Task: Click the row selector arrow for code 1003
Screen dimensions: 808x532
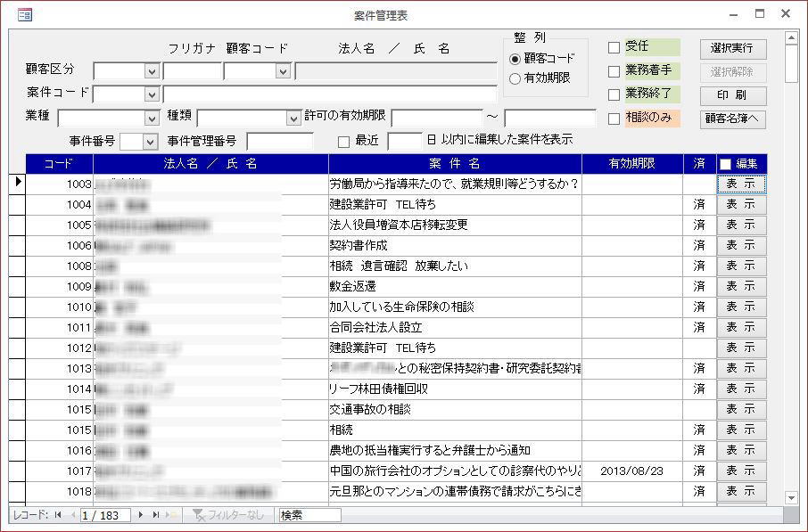Action: 17,183
